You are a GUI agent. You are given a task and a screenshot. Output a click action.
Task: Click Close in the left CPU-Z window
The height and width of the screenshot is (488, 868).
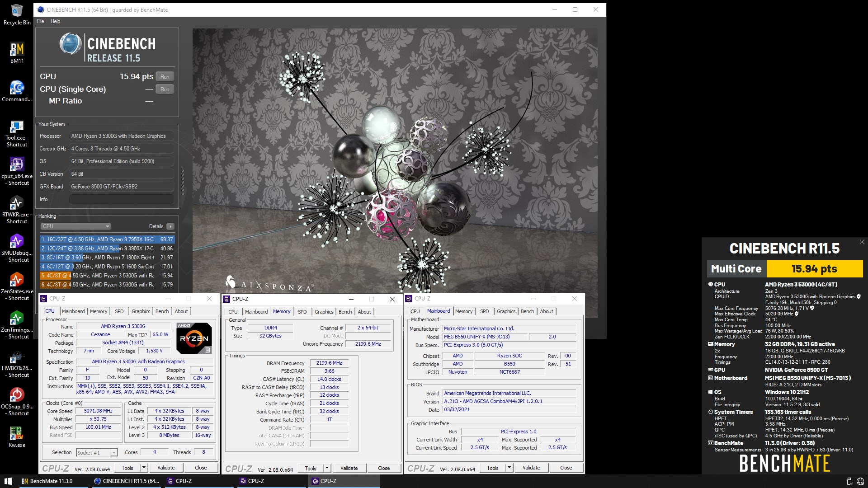[201, 468]
